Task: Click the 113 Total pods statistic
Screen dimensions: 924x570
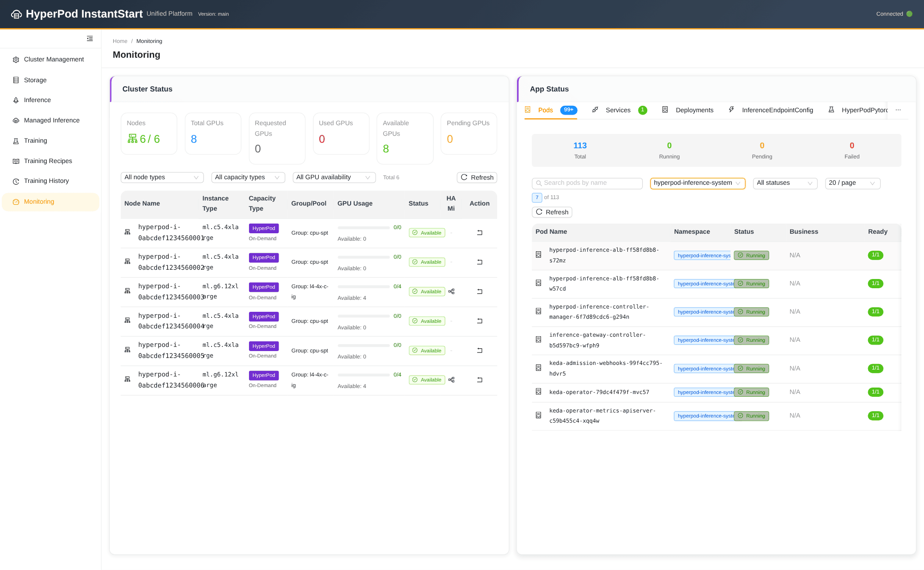Action: 580,151
